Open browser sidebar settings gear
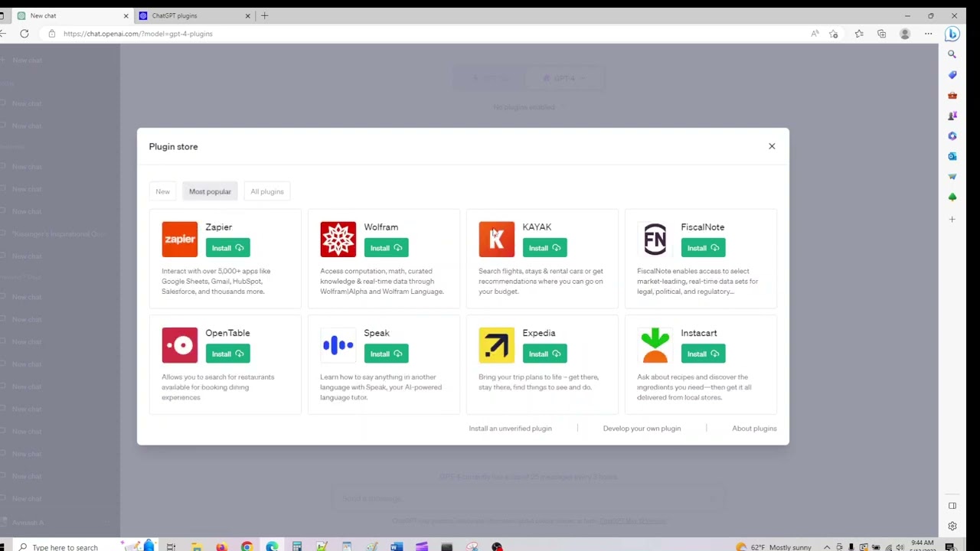The height and width of the screenshot is (551, 980). click(952, 526)
